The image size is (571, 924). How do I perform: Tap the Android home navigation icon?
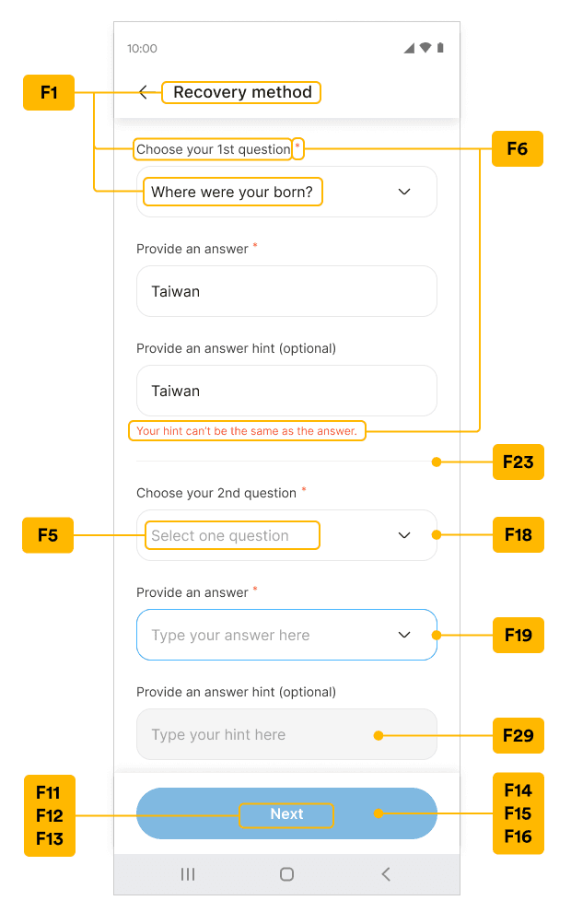pyautogui.click(x=287, y=874)
